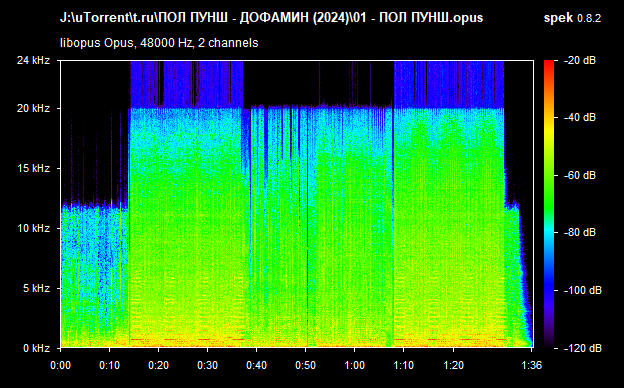Select the 20 kHz frequency axis label
This screenshot has width=624, height=388.
pos(33,108)
